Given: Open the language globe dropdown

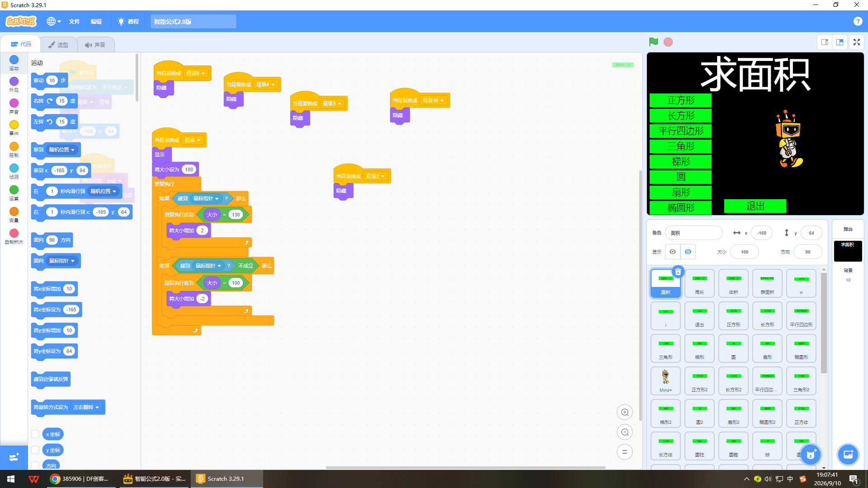Looking at the screenshot, I should coord(53,21).
